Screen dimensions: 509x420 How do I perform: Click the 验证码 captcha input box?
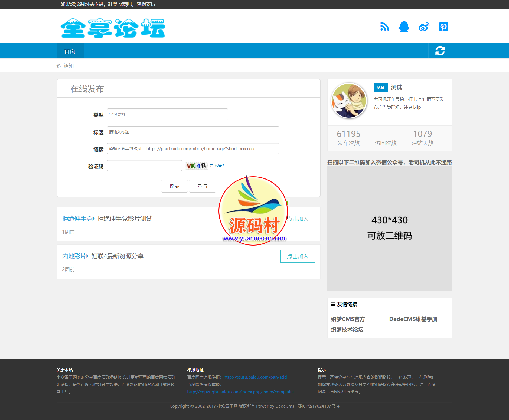pyautogui.click(x=144, y=166)
